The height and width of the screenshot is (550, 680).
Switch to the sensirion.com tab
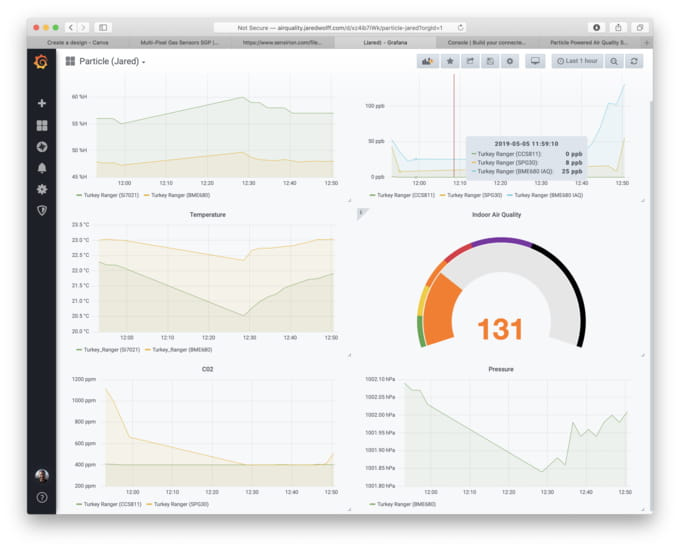coord(282,43)
